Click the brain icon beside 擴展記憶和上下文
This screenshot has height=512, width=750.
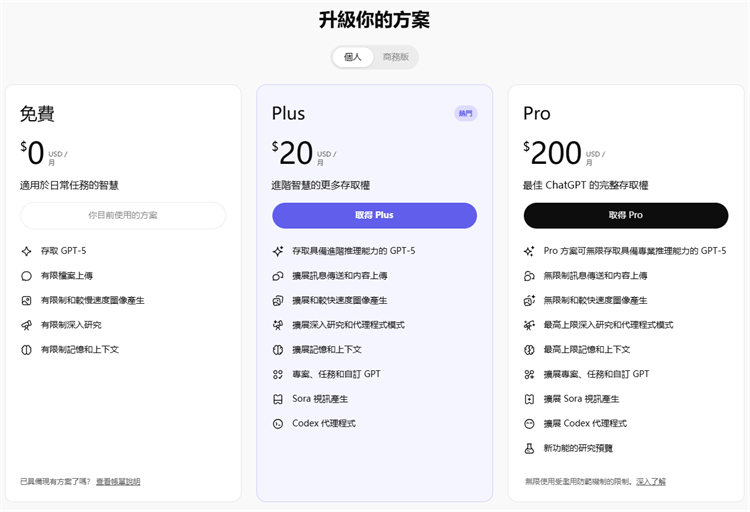pos(278,350)
